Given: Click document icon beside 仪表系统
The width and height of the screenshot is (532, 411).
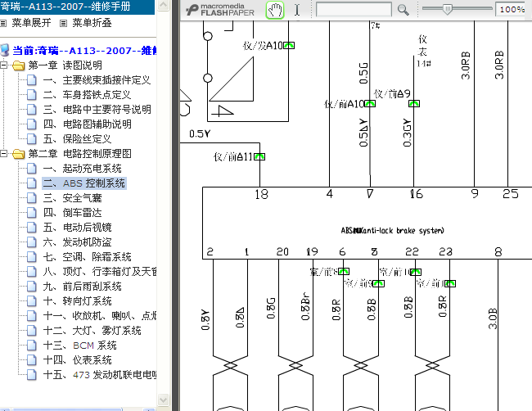Looking at the screenshot, I should click(x=32, y=360).
